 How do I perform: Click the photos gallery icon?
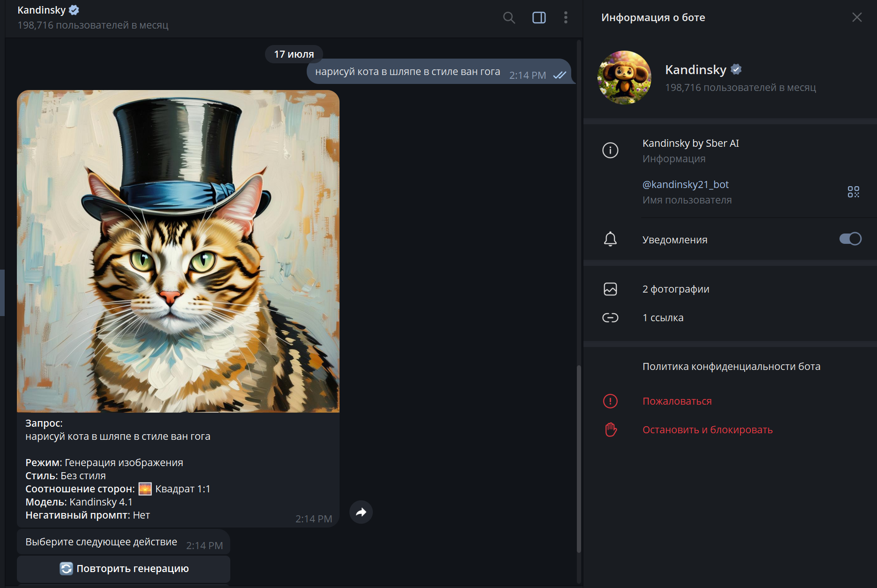(610, 289)
